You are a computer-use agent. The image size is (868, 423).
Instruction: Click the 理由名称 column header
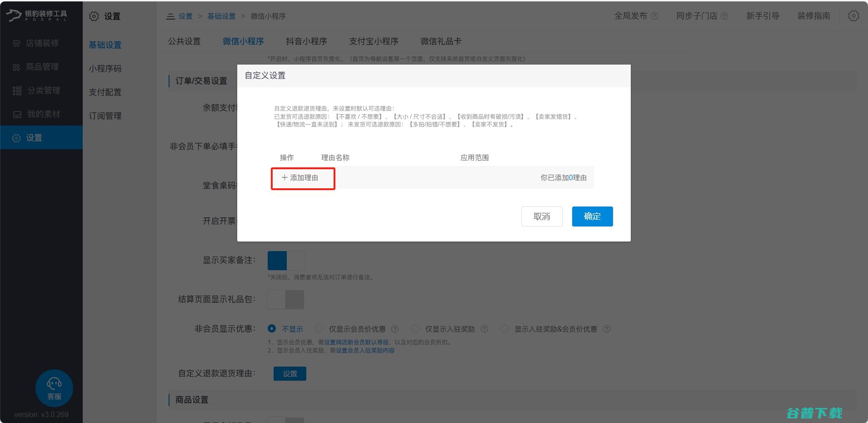tap(335, 158)
